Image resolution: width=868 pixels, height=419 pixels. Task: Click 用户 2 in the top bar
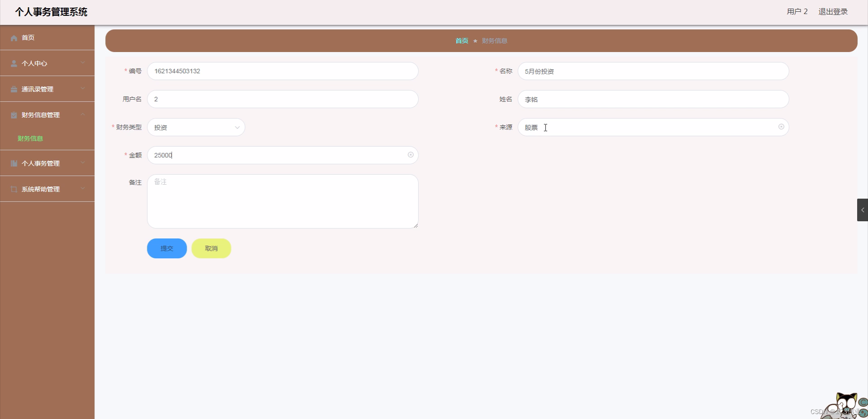(x=796, y=11)
